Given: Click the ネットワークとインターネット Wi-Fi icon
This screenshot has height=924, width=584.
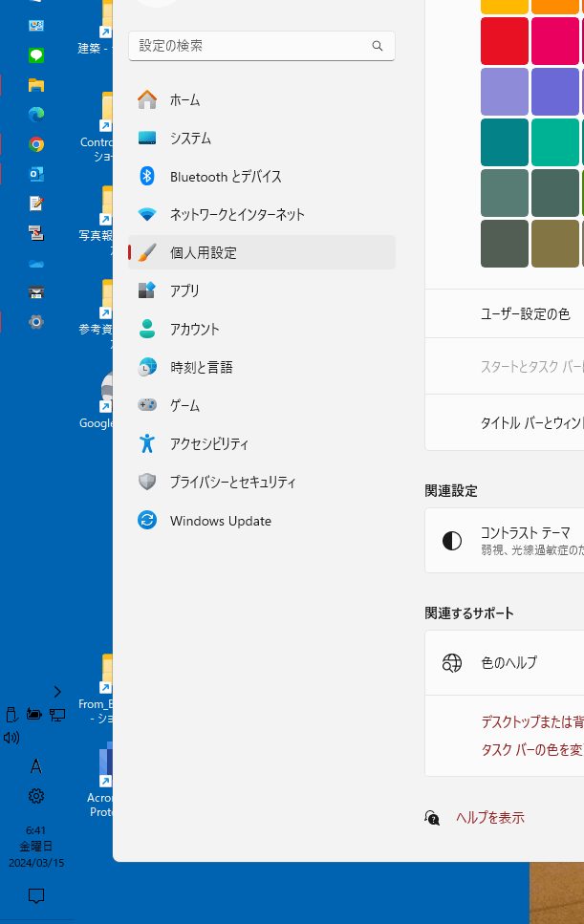Looking at the screenshot, I should 147,214.
